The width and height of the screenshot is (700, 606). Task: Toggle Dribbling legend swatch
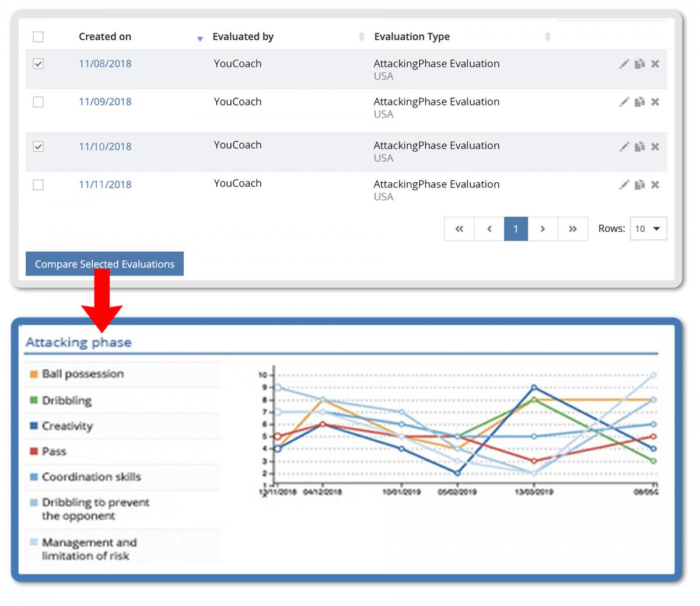(x=34, y=400)
